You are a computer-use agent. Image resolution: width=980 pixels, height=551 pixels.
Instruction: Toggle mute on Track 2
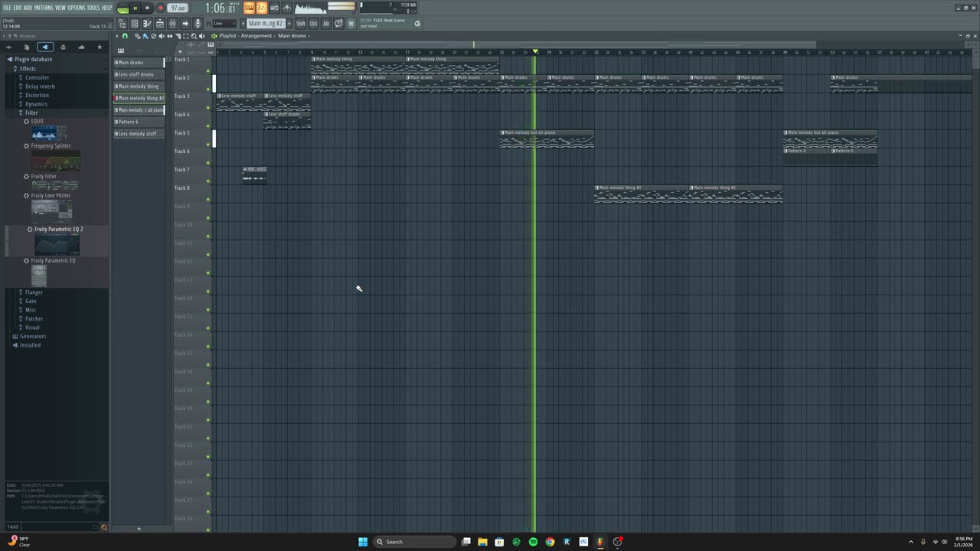(x=208, y=90)
